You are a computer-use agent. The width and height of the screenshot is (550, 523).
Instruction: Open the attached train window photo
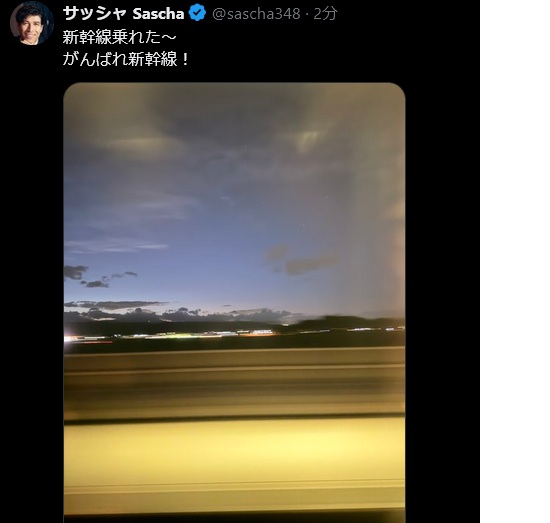pyautogui.click(x=234, y=302)
